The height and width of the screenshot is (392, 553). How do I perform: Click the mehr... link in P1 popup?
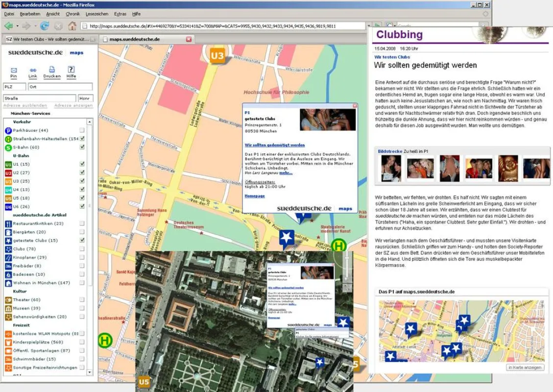tap(286, 173)
